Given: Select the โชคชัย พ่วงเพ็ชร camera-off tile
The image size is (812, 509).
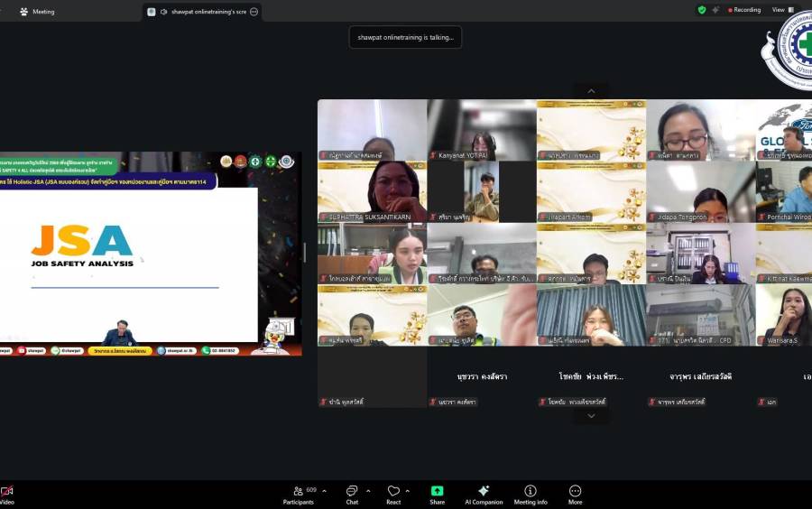Looking at the screenshot, I should pos(591,377).
